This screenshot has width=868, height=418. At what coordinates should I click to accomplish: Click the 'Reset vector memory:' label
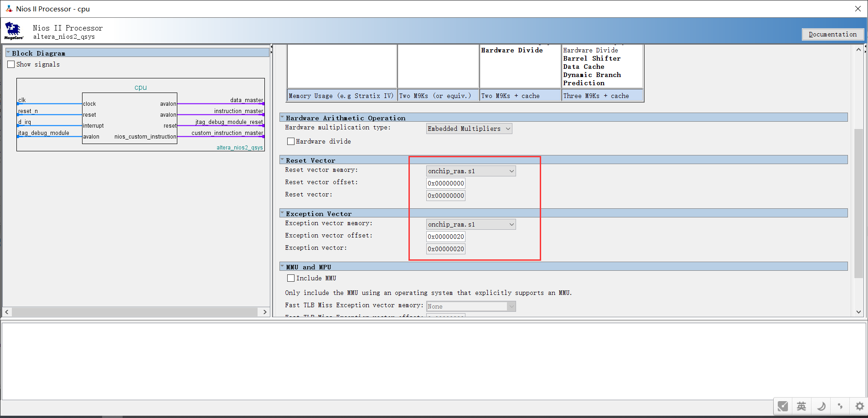pos(321,170)
